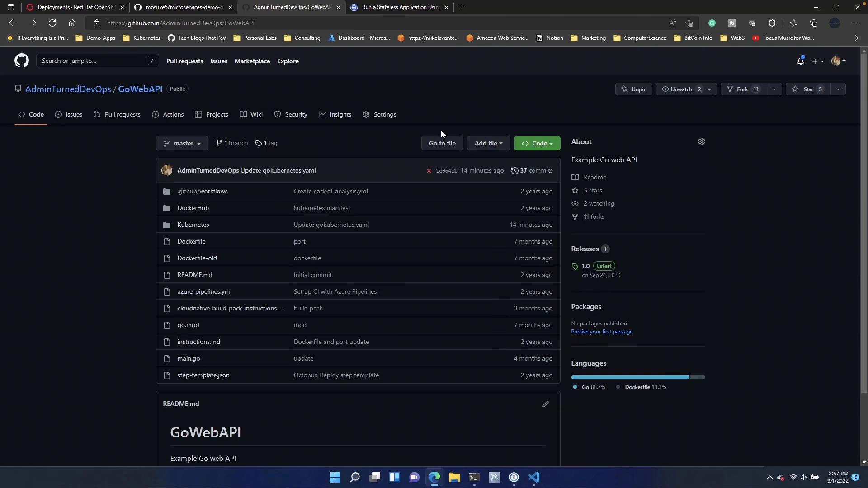Open browser extensions puzzle icon
This screenshot has width=868, height=488.
[x=772, y=23]
